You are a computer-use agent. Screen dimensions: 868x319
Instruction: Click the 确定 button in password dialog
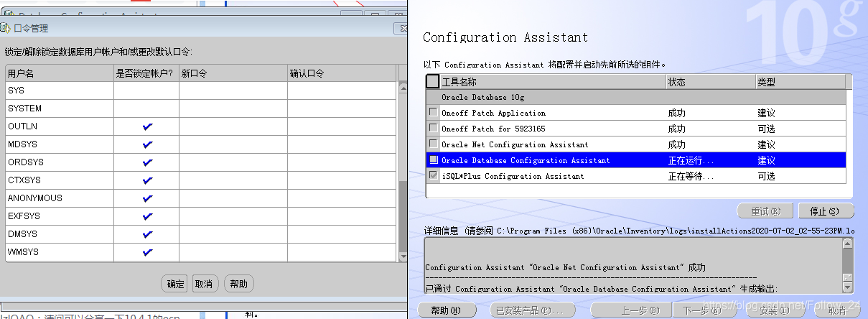pos(175,284)
